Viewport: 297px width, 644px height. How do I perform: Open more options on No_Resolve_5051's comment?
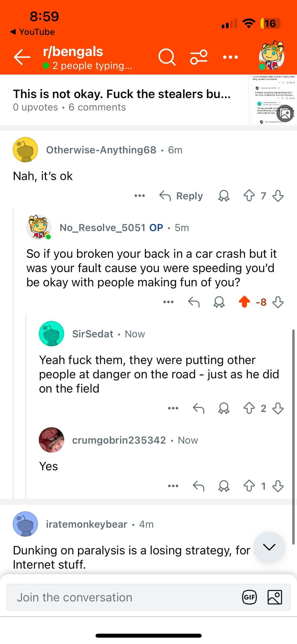[x=168, y=302]
